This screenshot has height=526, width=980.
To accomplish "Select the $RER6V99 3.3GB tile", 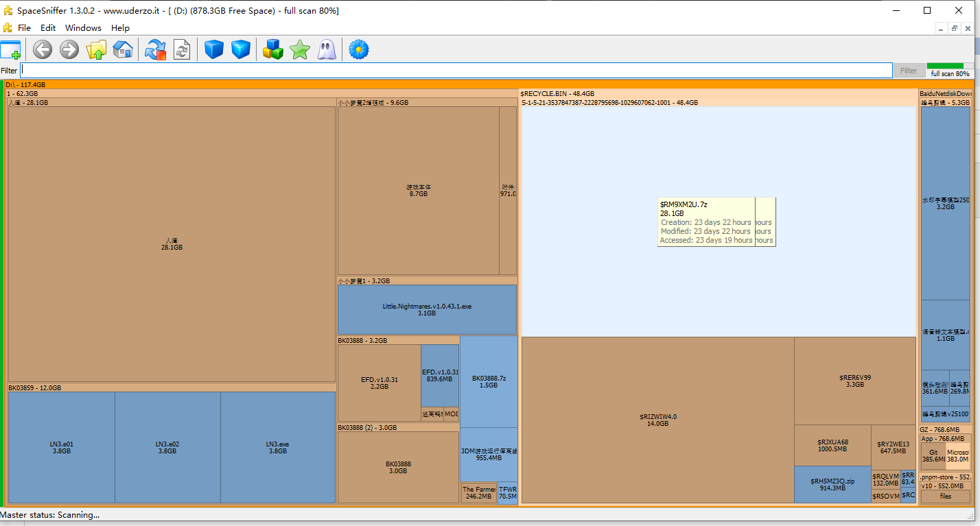I will (855, 381).
